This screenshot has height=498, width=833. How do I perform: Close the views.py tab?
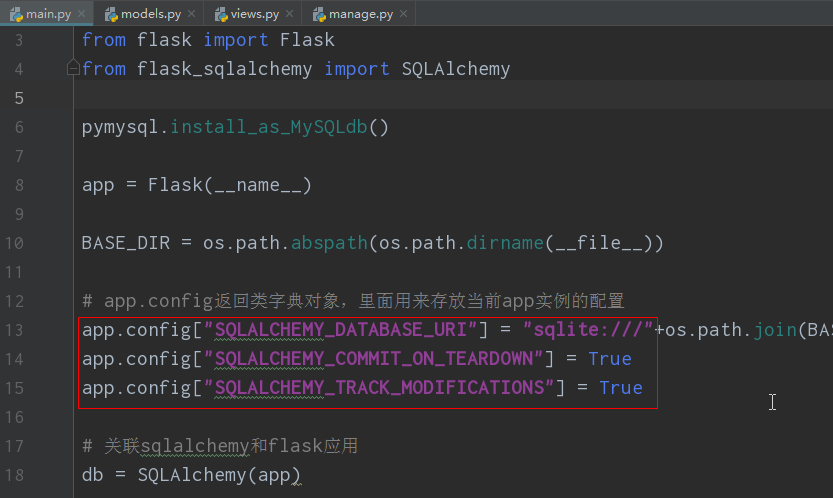pos(290,13)
